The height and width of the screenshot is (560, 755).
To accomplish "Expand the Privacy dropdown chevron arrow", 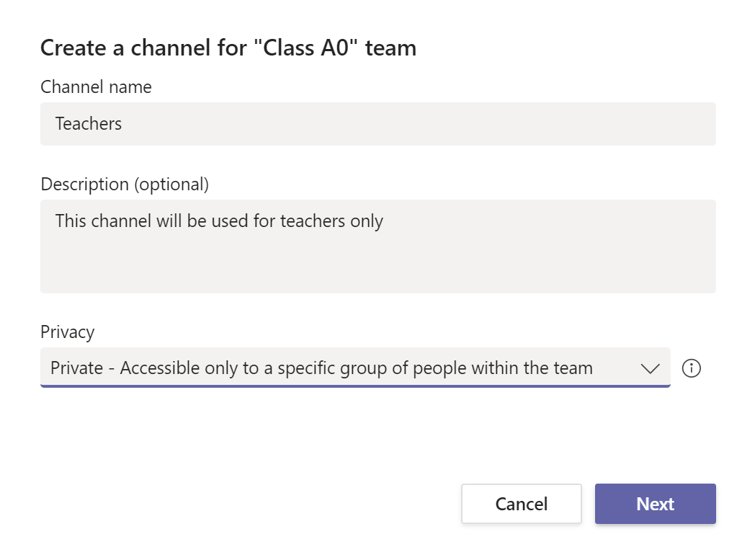I will pos(650,368).
